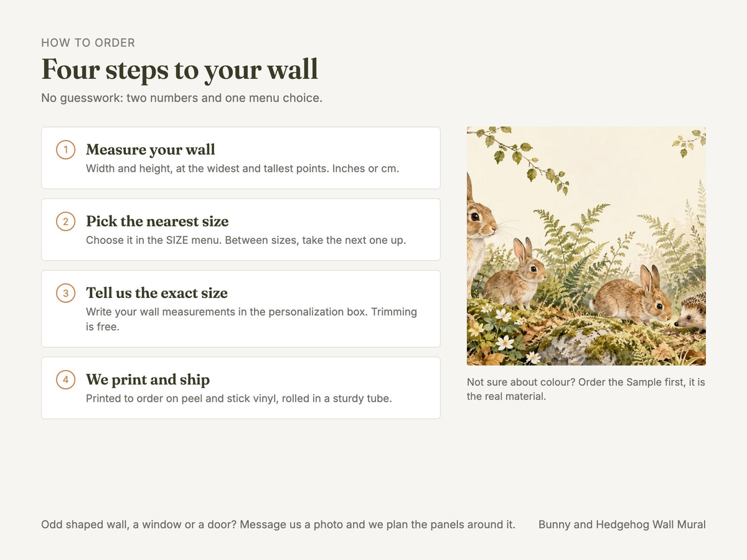Click the circled number 3 icon

pos(65,293)
